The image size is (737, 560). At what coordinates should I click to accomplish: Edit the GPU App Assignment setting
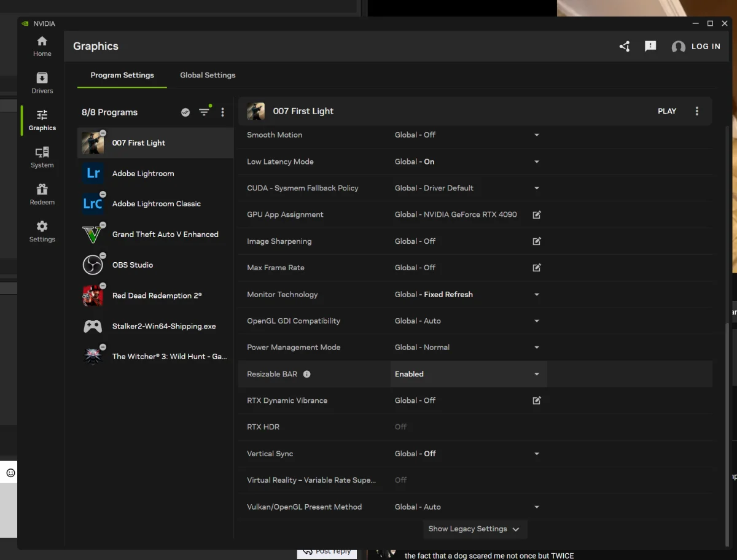pyautogui.click(x=537, y=214)
